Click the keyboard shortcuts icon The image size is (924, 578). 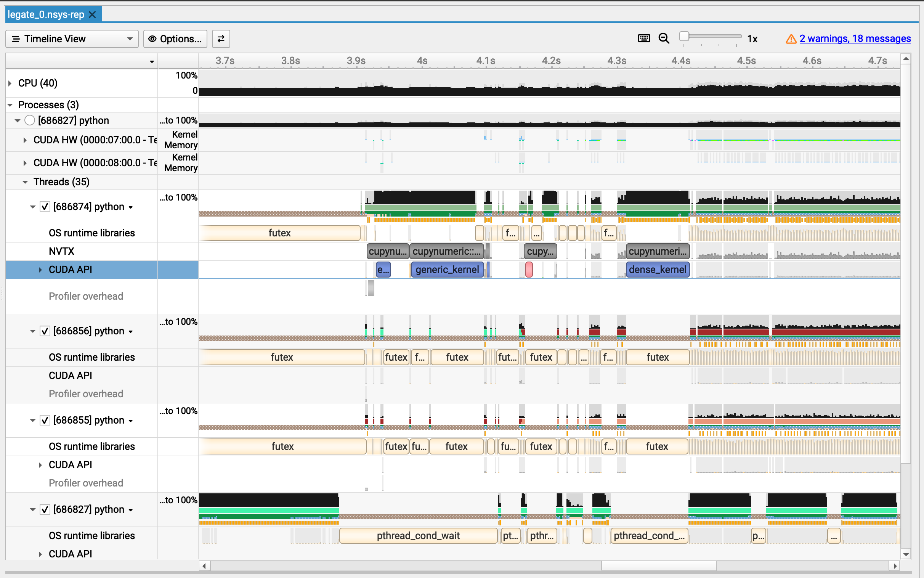[x=644, y=39]
